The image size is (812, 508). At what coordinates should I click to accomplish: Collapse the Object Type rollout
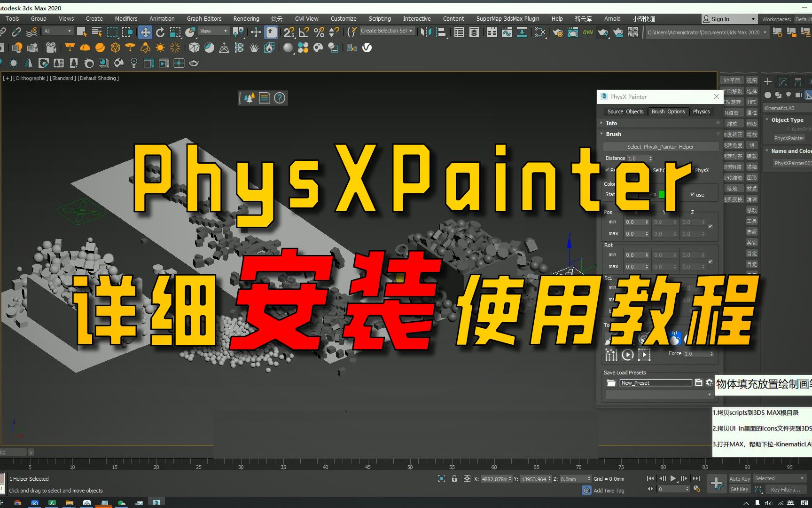click(788, 120)
